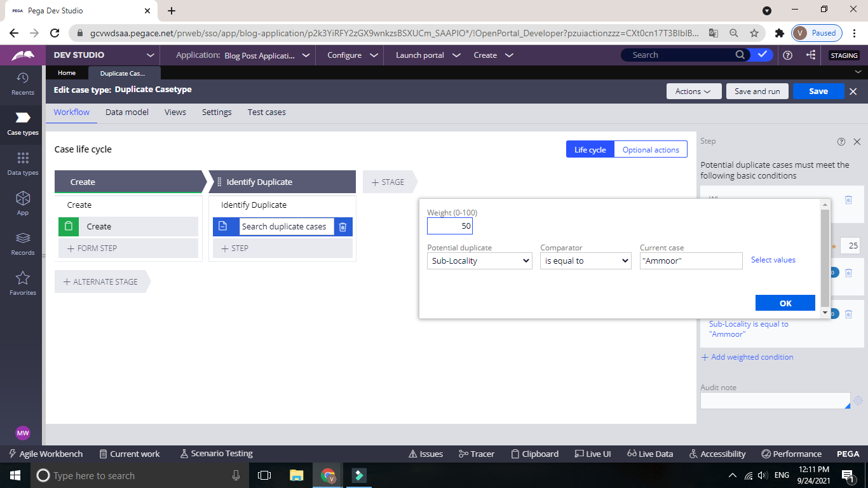Switch to the Workflow tab
Image resolution: width=868 pixels, height=488 pixels.
72,112
